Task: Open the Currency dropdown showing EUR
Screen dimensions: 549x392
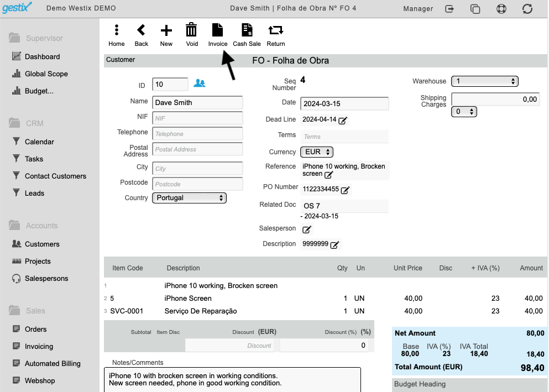Action: [x=317, y=152]
